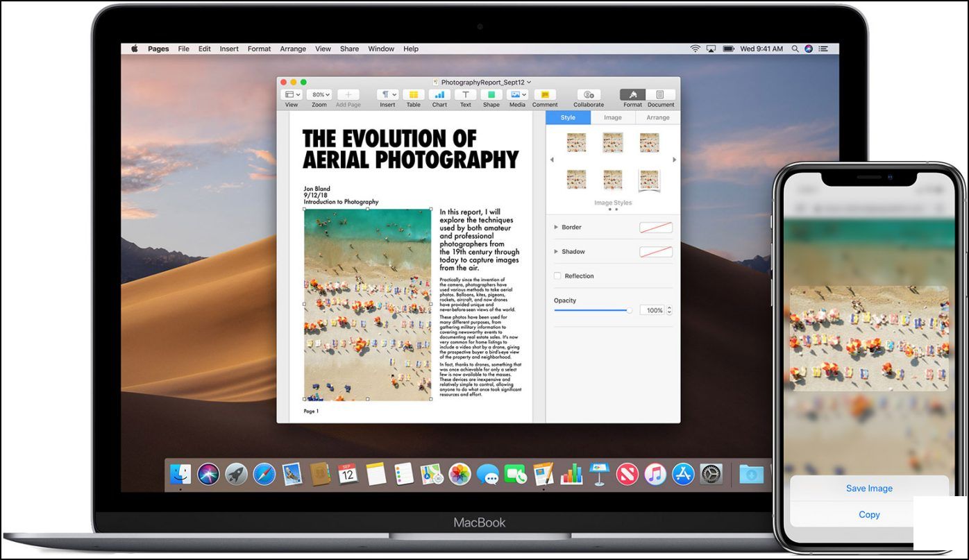Viewport: 969px width, 560px height.
Task: Open the 80% Zoom dropdown
Action: click(319, 94)
